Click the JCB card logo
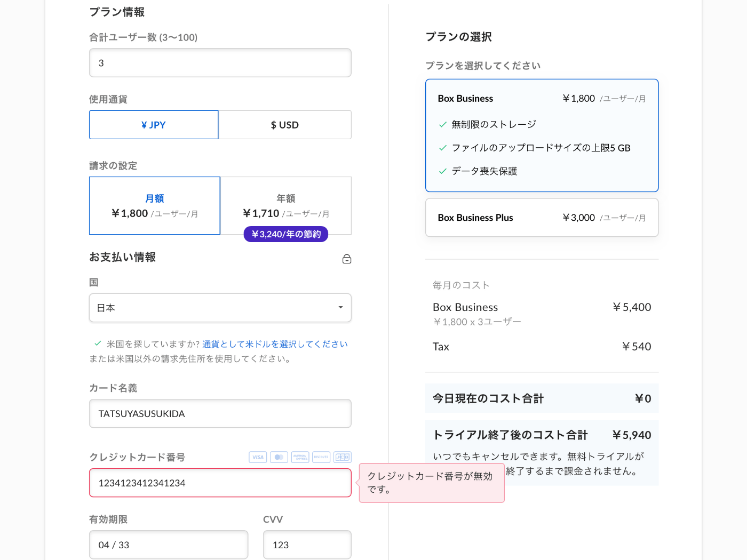 (x=343, y=457)
